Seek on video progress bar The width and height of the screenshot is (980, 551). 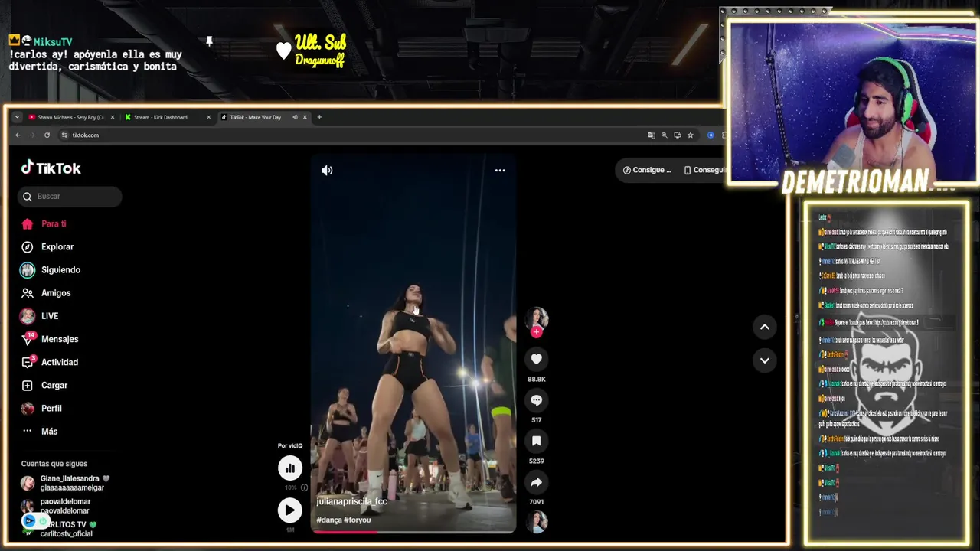click(x=413, y=531)
